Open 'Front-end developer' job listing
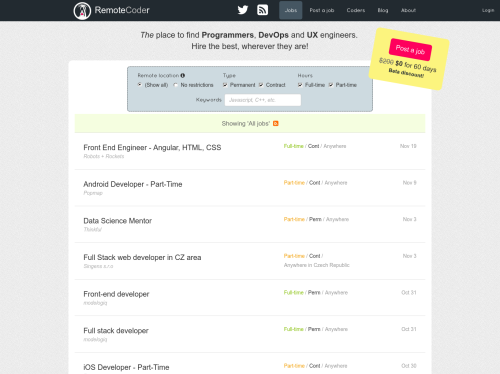 click(116, 294)
